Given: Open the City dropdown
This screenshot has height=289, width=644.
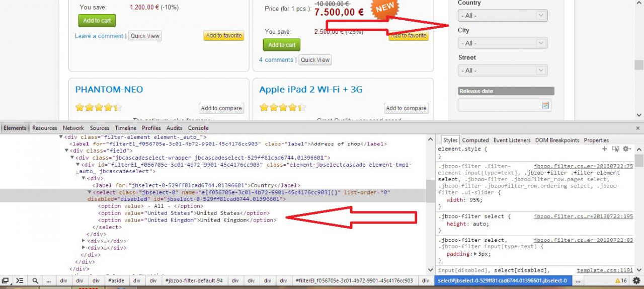Looking at the screenshot, I should (x=502, y=43).
